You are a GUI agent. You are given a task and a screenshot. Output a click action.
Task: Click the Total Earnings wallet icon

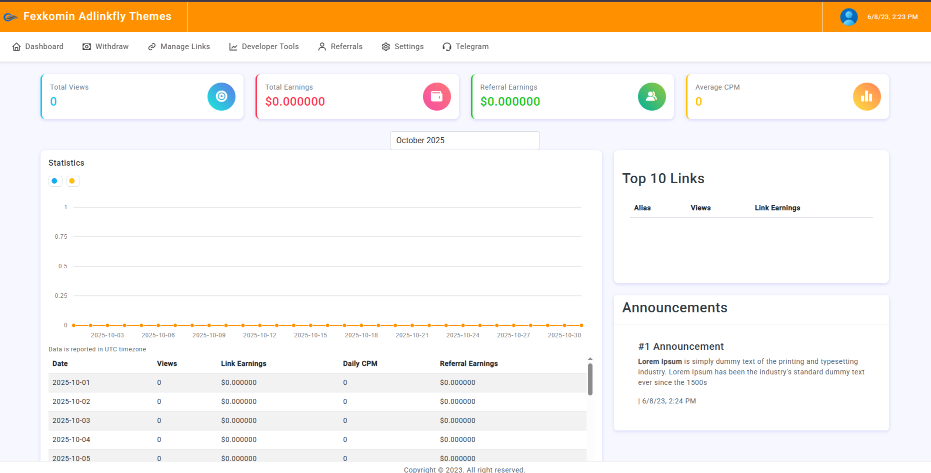[x=436, y=96]
